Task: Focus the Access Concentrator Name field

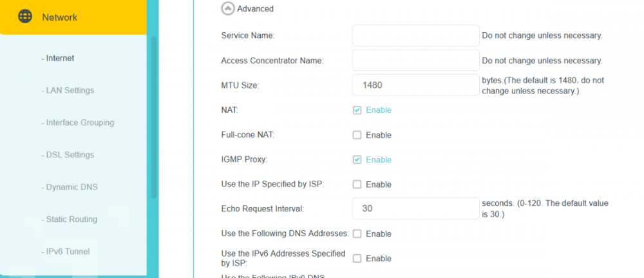Action: [x=415, y=61]
